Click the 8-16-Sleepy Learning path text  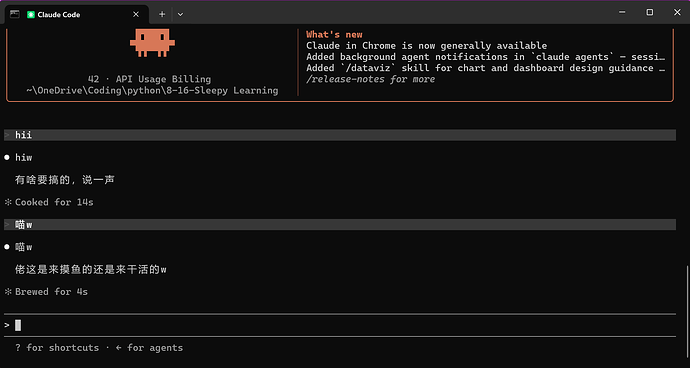(152, 91)
